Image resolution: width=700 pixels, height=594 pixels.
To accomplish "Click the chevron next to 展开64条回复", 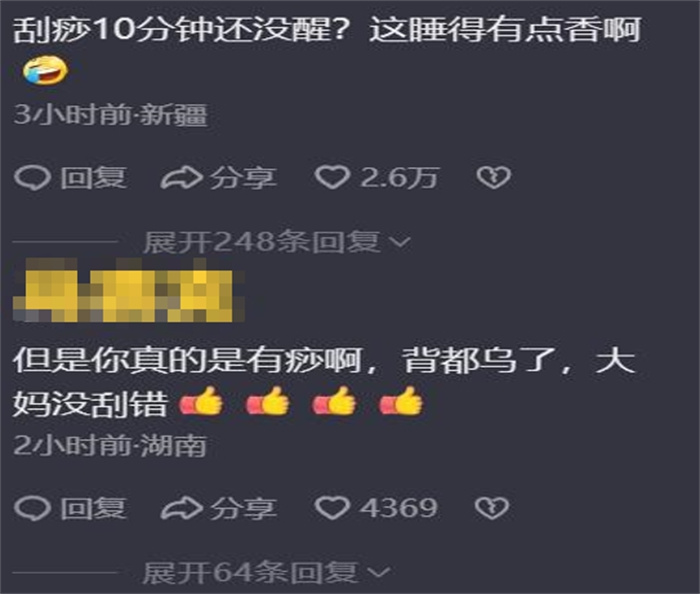I will 380,572.
